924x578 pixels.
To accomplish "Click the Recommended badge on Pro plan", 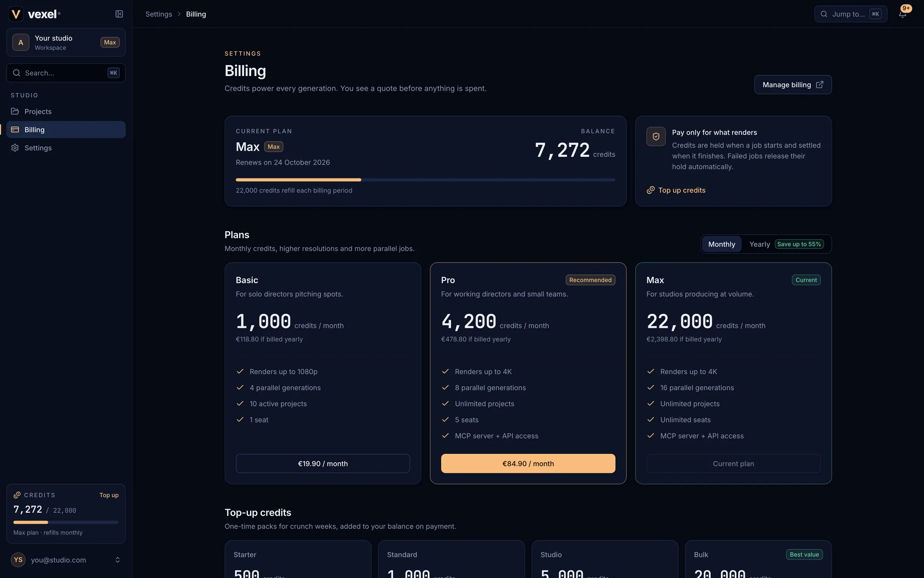I will tap(590, 280).
